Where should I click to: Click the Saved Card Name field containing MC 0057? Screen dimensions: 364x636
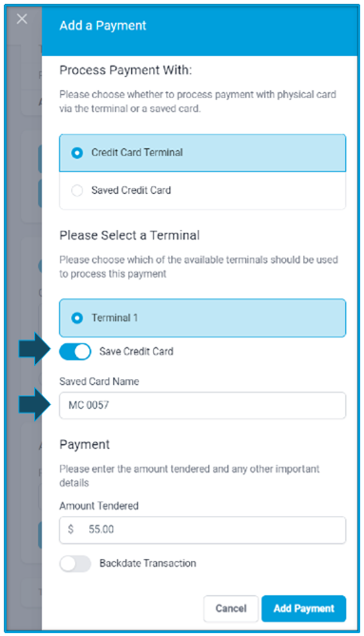click(x=202, y=405)
